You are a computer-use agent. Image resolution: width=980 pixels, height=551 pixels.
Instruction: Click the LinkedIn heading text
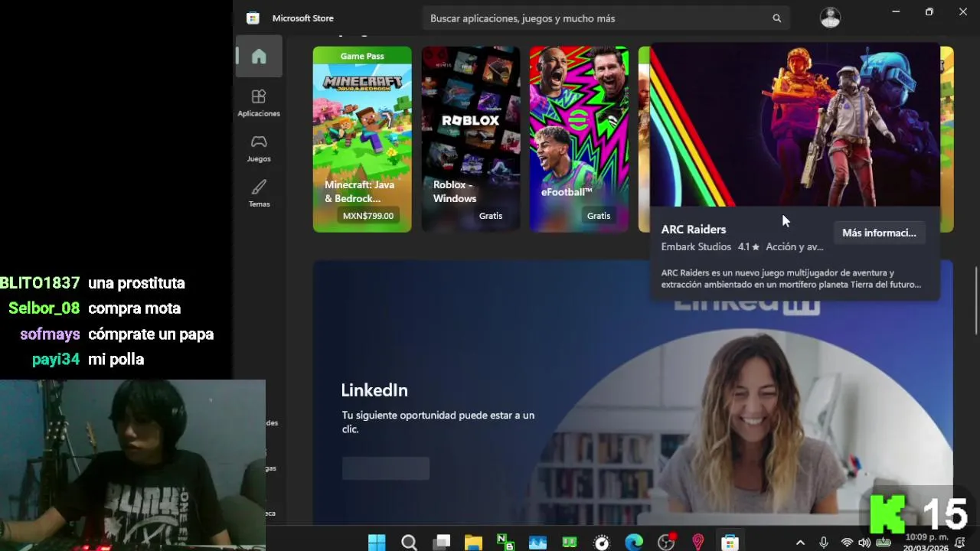pos(374,390)
